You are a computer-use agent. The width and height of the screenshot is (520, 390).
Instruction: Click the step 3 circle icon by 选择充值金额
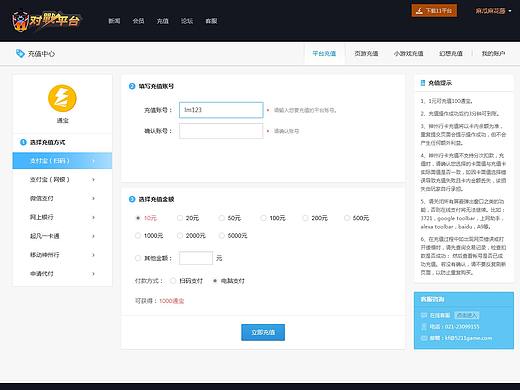pos(132,199)
